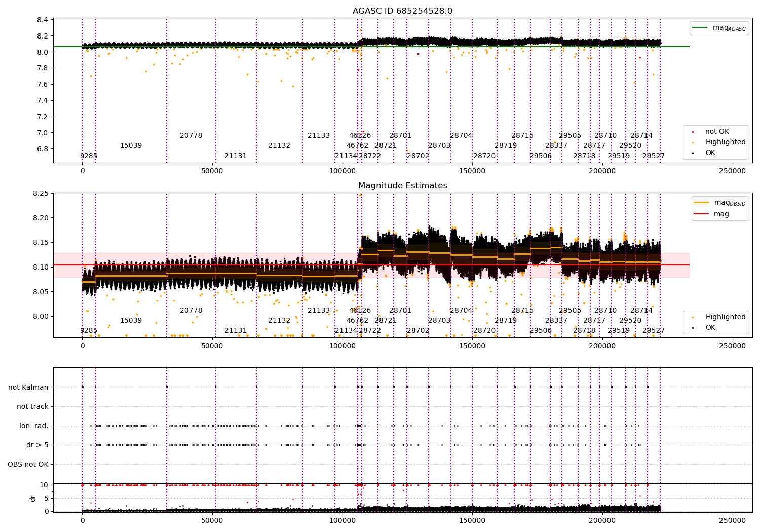Click the '6.8' y-axis tick label

pyautogui.click(x=43, y=149)
